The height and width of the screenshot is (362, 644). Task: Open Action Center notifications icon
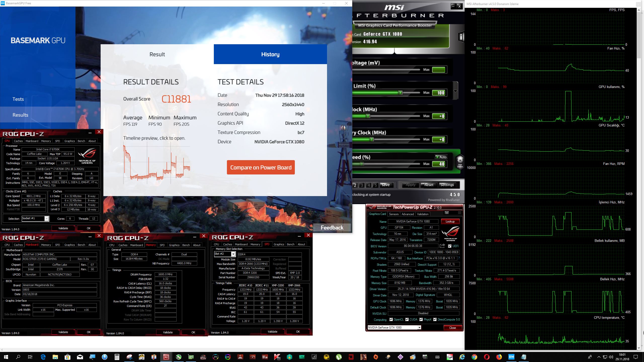coord(636,357)
